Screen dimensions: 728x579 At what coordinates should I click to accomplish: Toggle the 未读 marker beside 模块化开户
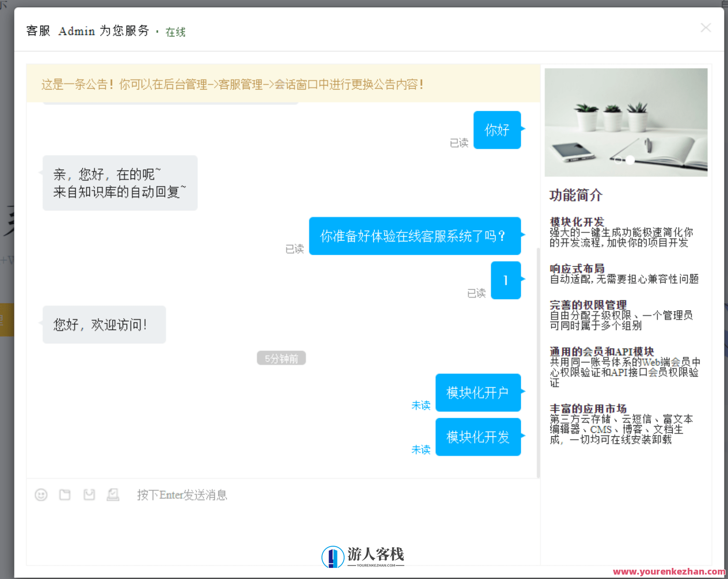(421, 405)
